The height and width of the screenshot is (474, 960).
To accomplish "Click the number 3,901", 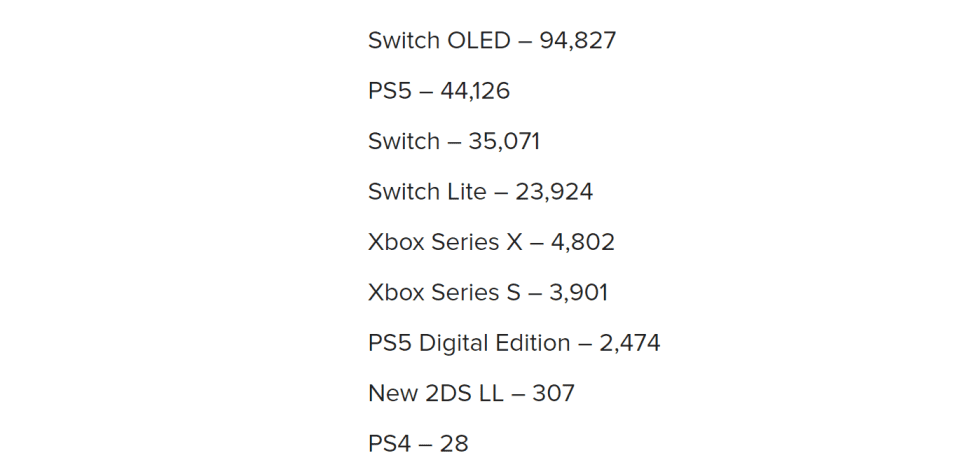I will (x=579, y=293).
